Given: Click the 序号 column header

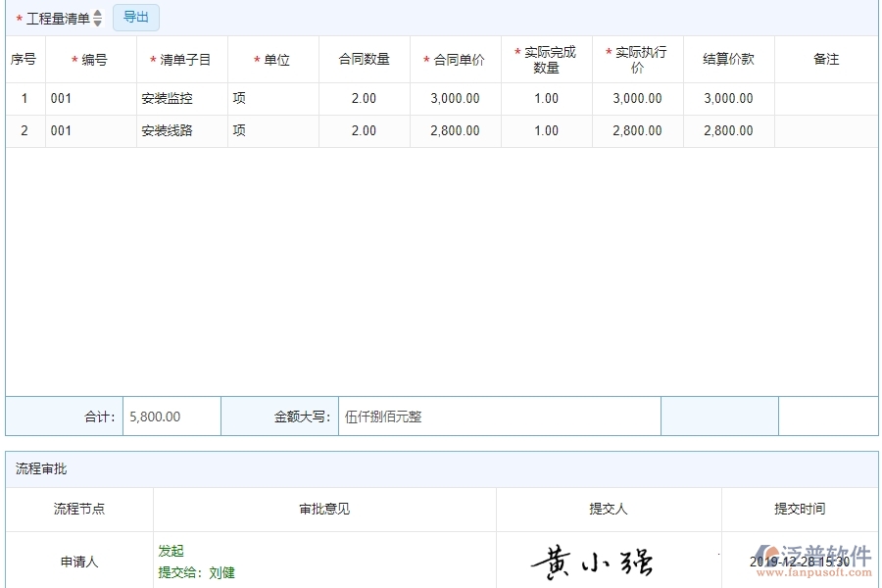Looking at the screenshot, I should pyautogui.click(x=24, y=59).
